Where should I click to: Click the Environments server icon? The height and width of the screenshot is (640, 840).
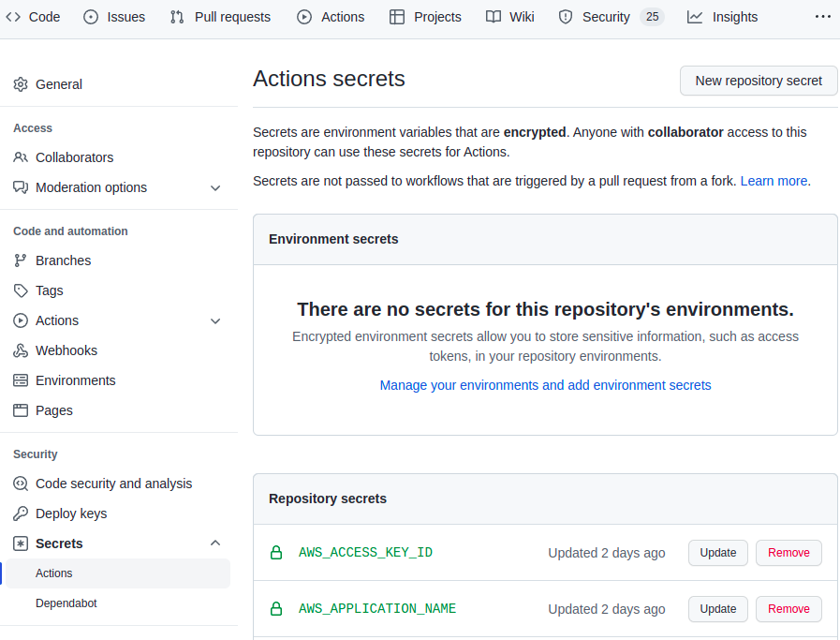click(21, 380)
